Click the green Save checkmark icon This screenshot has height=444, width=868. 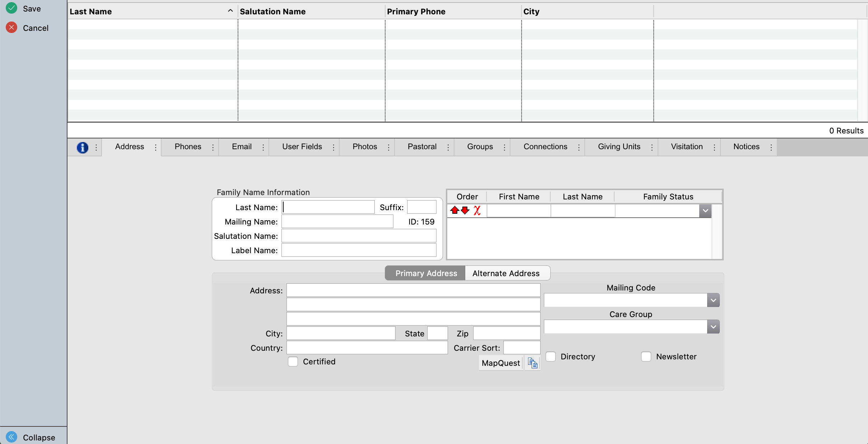click(x=11, y=8)
